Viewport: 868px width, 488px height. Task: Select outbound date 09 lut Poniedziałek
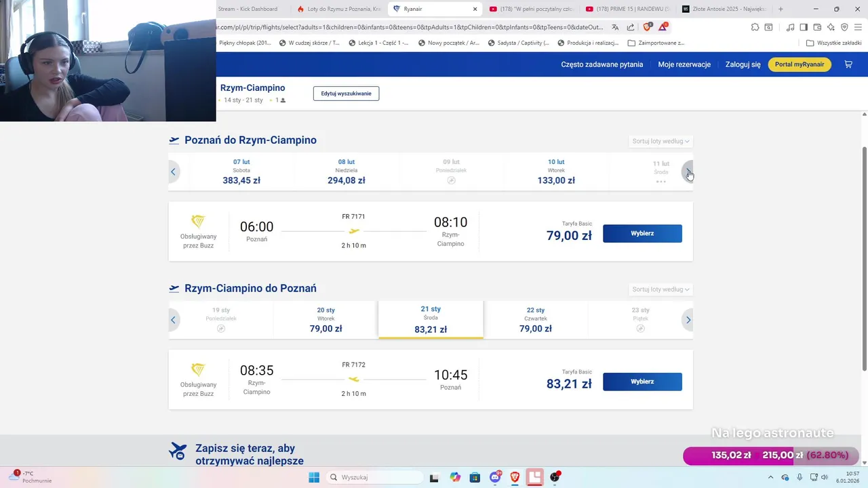point(451,171)
